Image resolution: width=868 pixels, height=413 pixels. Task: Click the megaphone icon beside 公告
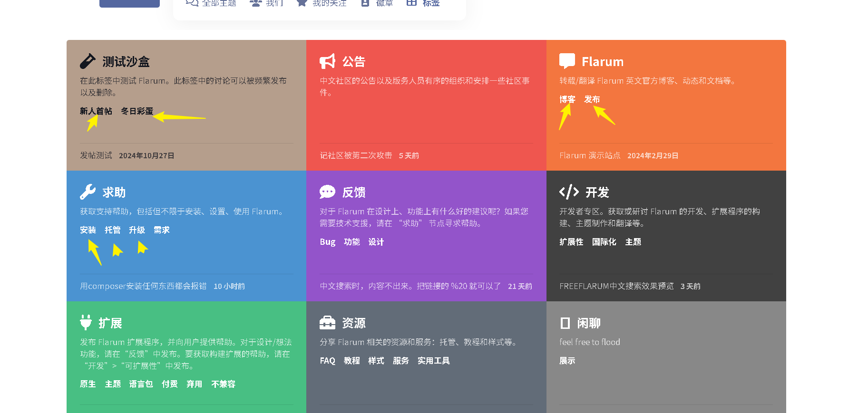click(328, 61)
